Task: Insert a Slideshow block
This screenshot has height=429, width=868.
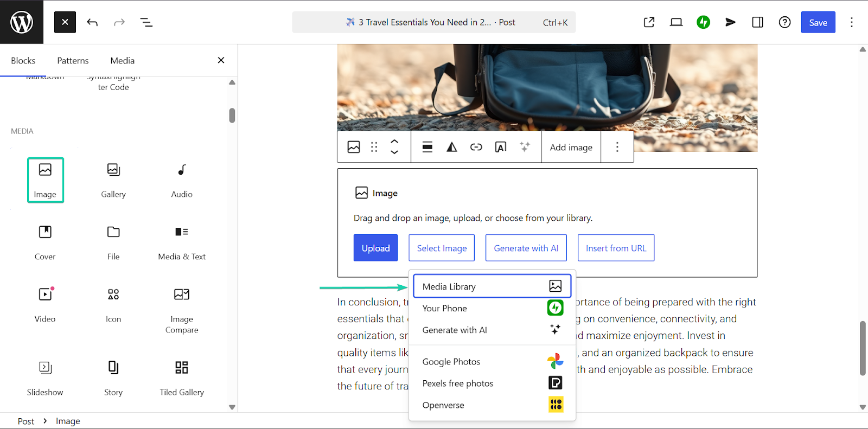Action: [45, 378]
